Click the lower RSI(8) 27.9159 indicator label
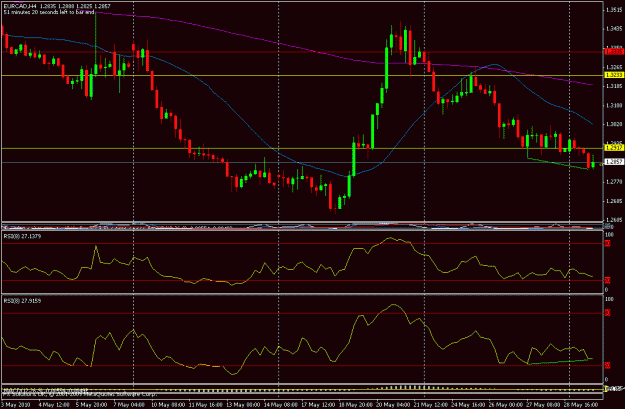 (x=22, y=301)
